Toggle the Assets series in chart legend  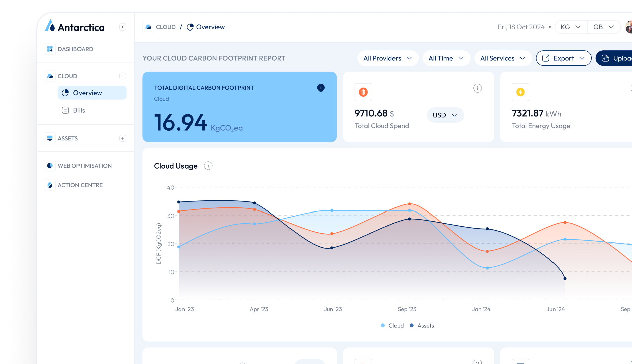click(422, 326)
